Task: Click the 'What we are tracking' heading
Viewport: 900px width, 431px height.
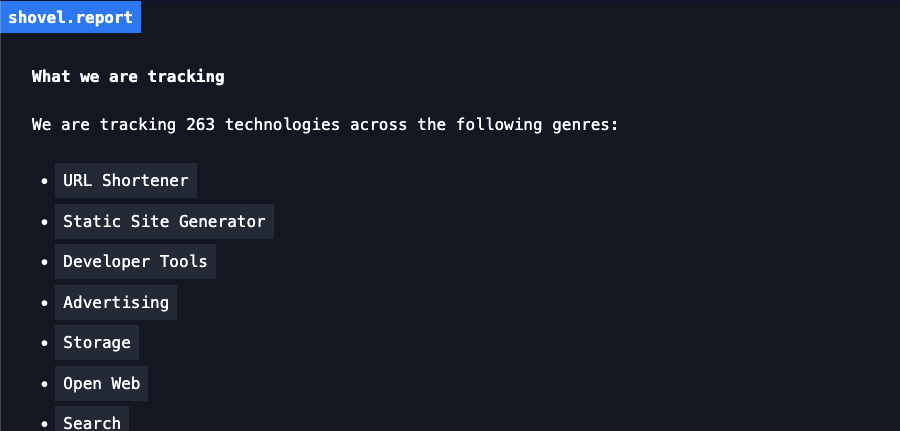Action: coord(128,76)
